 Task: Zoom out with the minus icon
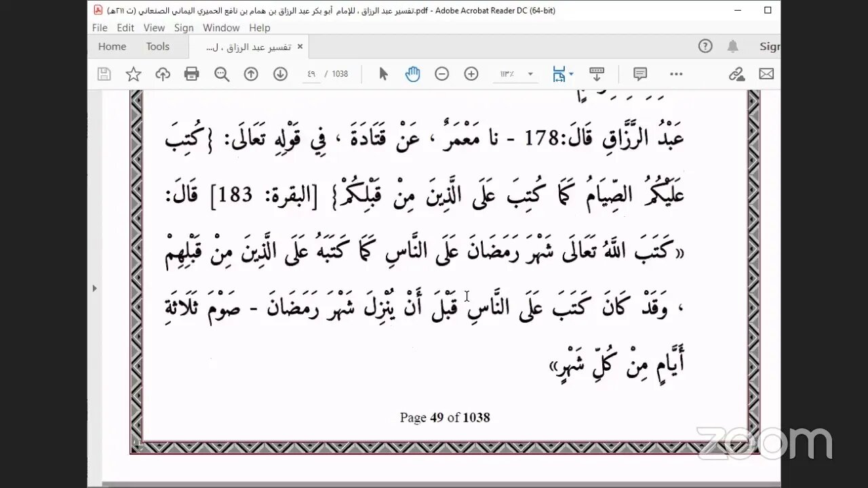click(x=442, y=74)
